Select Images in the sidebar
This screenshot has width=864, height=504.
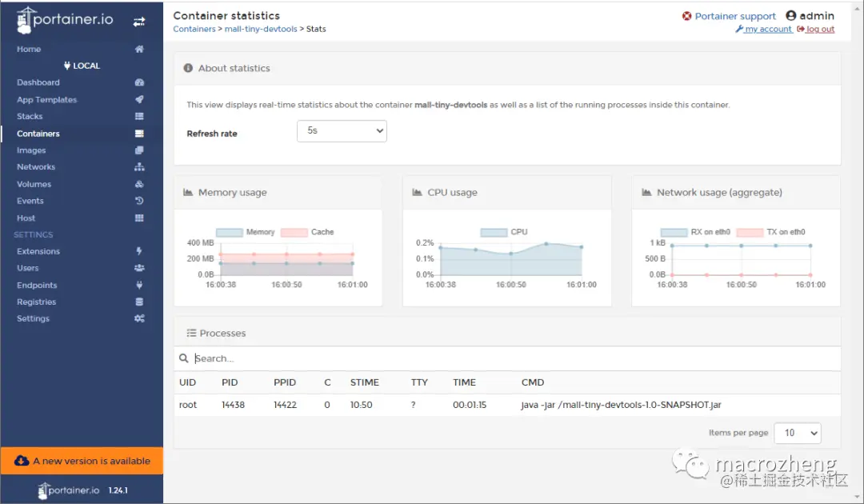(x=31, y=150)
